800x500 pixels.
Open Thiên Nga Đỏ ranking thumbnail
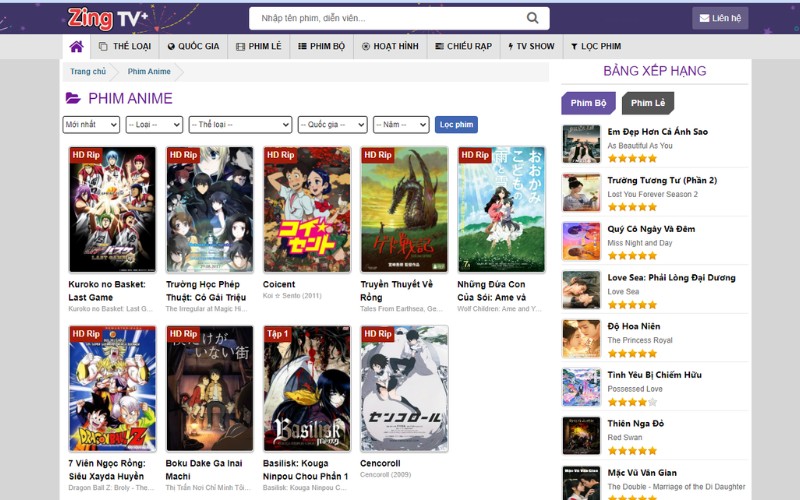pos(582,436)
